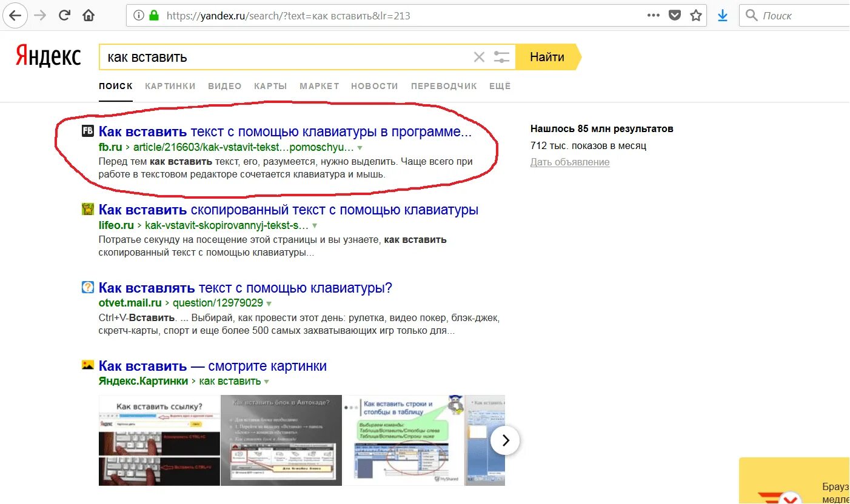Click snippet 'Перед тем как вставить текст'
Image resolution: width=850 pixels, height=504 pixels.
click(286, 168)
